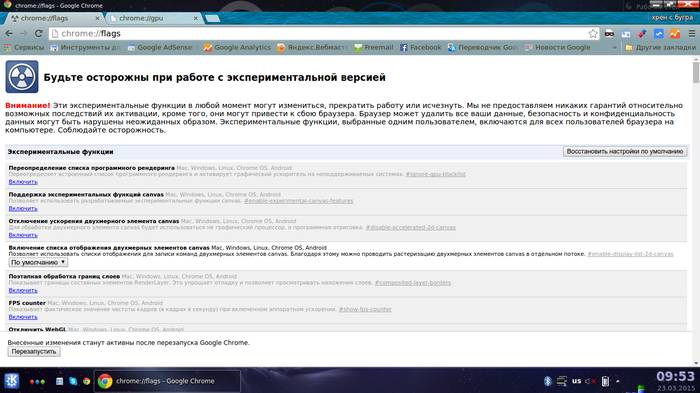This screenshot has width=700, height=393.
Task: Open the Переводчик Google bookmark
Action: (483, 47)
